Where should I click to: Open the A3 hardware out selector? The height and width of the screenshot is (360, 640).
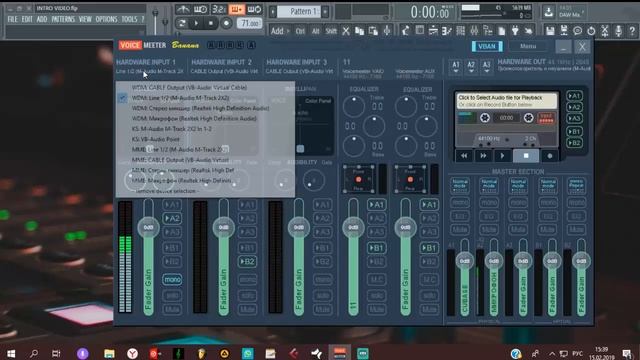pyautogui.click(x=486, y=67)
